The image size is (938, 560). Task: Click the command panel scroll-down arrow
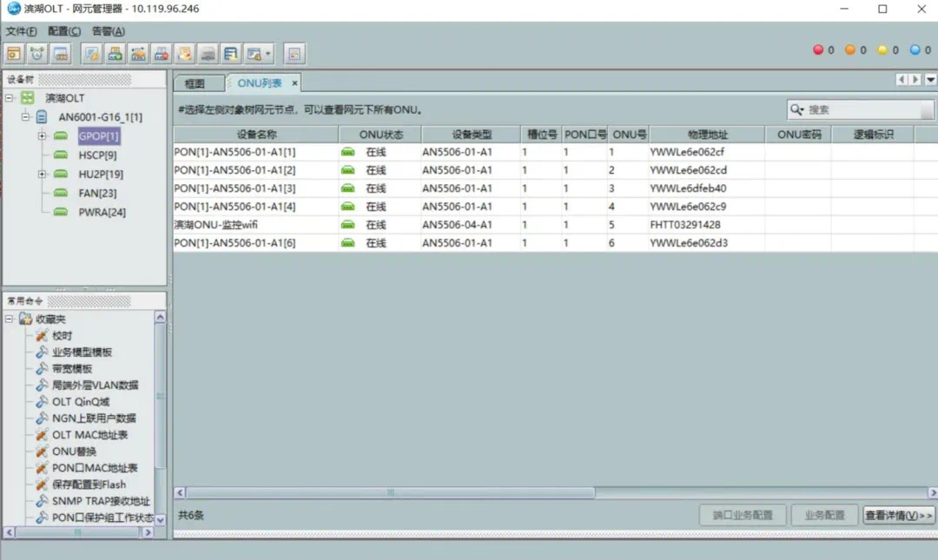point(161,520)
